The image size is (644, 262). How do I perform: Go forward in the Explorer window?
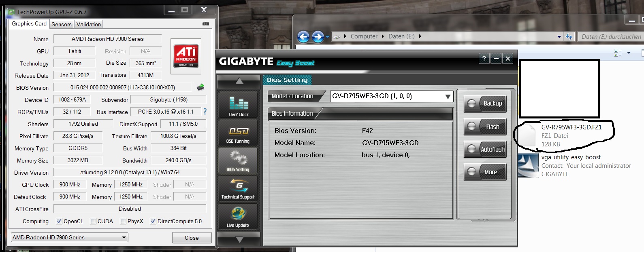[318, 37]
